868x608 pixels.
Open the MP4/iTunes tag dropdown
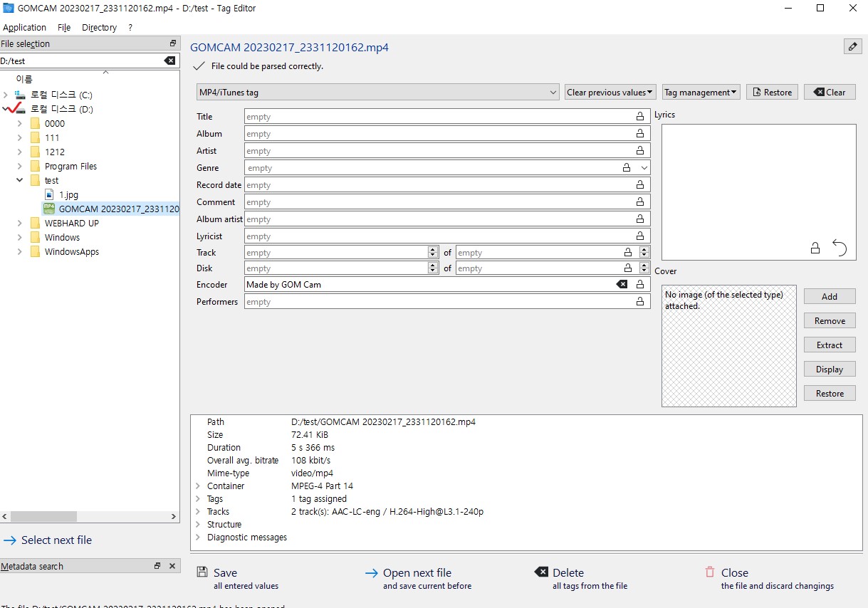point(378,92)
